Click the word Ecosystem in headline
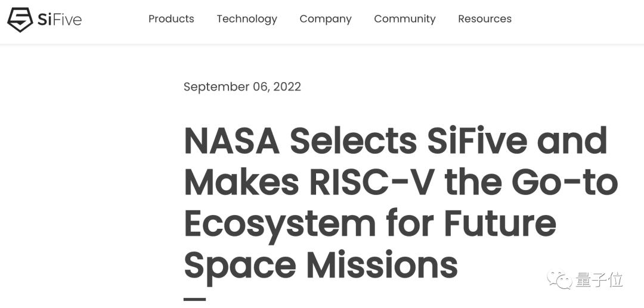The image size is (644, 308). pos(280,225)
